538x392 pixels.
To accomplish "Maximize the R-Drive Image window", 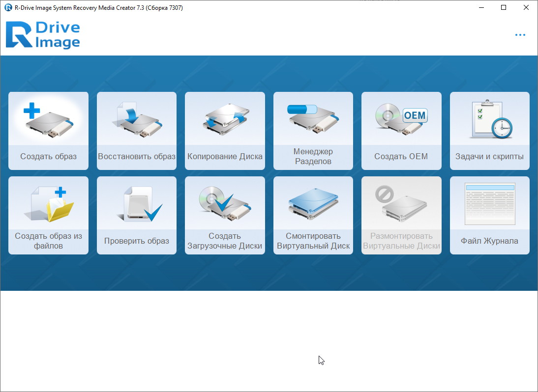I will click(504, 7).
